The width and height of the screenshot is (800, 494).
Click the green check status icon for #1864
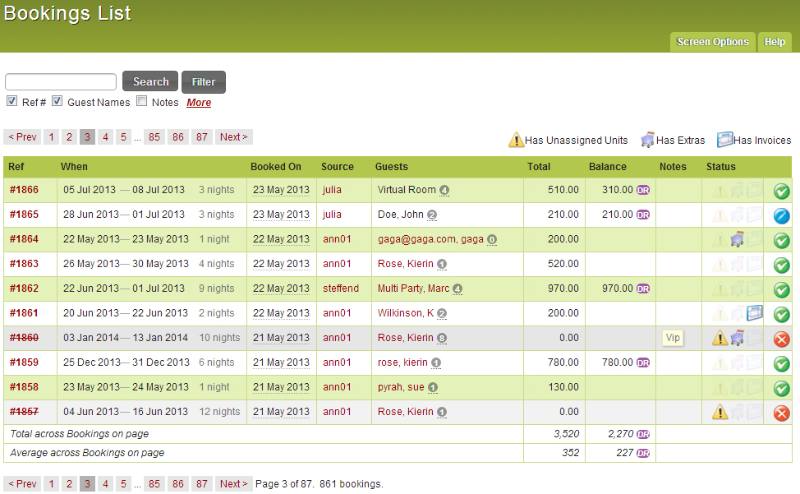pyautogui.click(x=781, y=240)
